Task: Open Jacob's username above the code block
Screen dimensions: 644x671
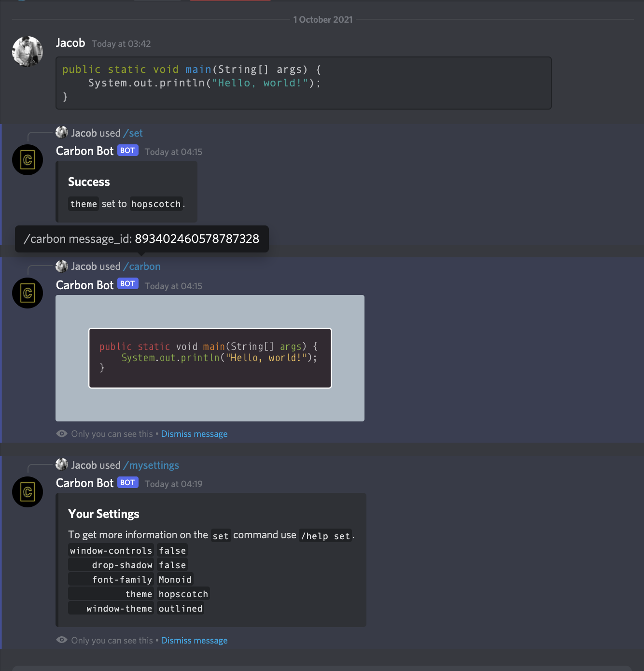Action: (x=70, y=43)
